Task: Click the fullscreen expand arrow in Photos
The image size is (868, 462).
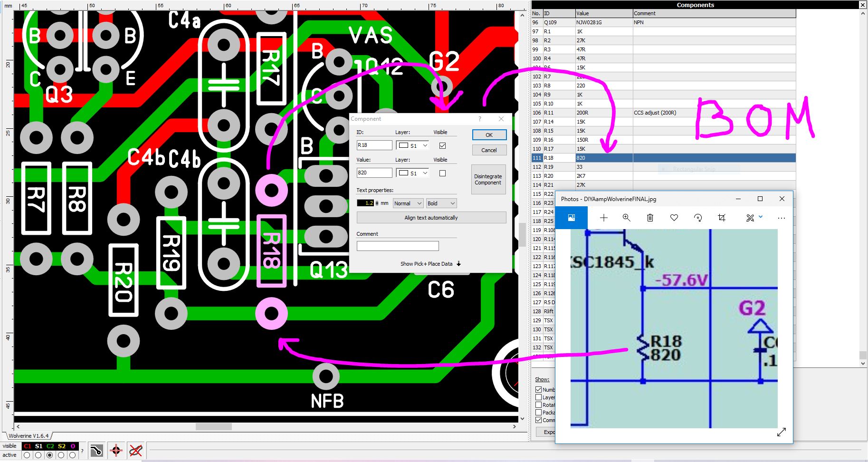Action: [x=782, y=432]
